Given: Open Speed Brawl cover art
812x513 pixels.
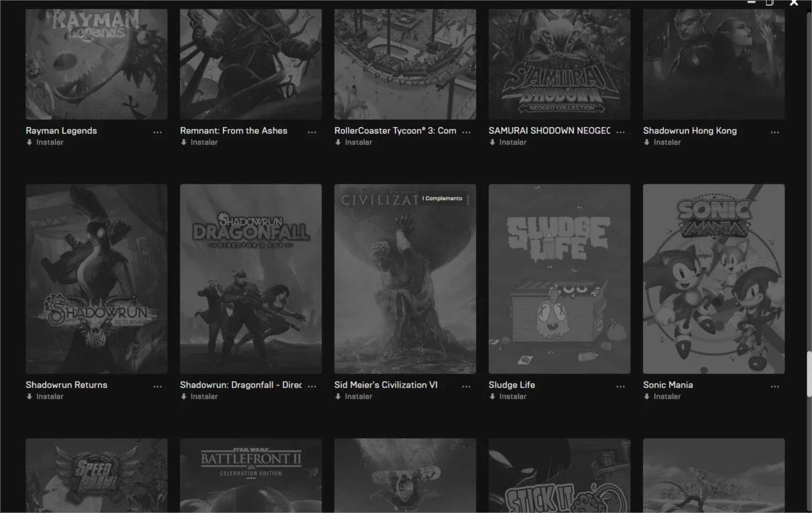Looking at the screenshot, I should click(96, 476).
